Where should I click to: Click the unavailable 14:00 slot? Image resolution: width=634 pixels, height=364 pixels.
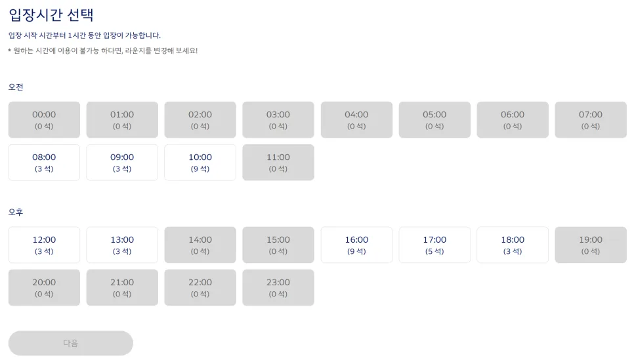(x=200, y=245)
